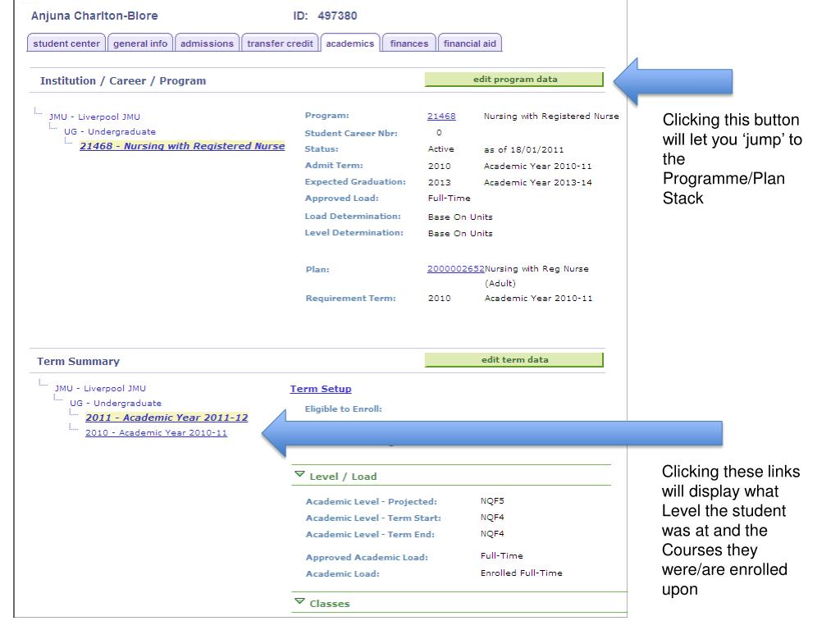Select 2011 - Academic Year 2011-12 term
The image size is (840, 630).
(x=167, y=418)
